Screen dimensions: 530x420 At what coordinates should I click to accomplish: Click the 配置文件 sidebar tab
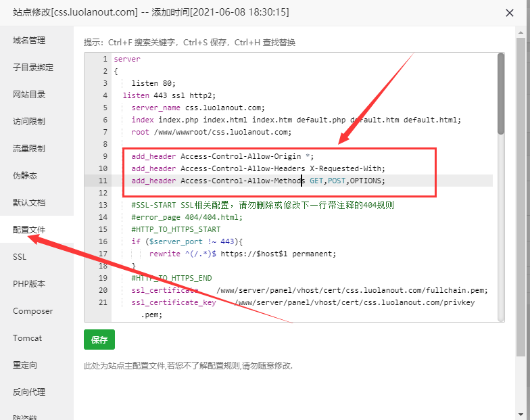point(29,230)
